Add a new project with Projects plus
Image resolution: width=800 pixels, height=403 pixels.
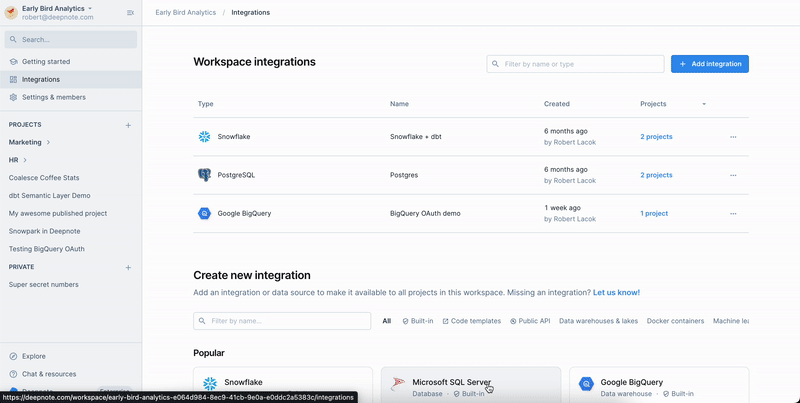click(128, 125)
